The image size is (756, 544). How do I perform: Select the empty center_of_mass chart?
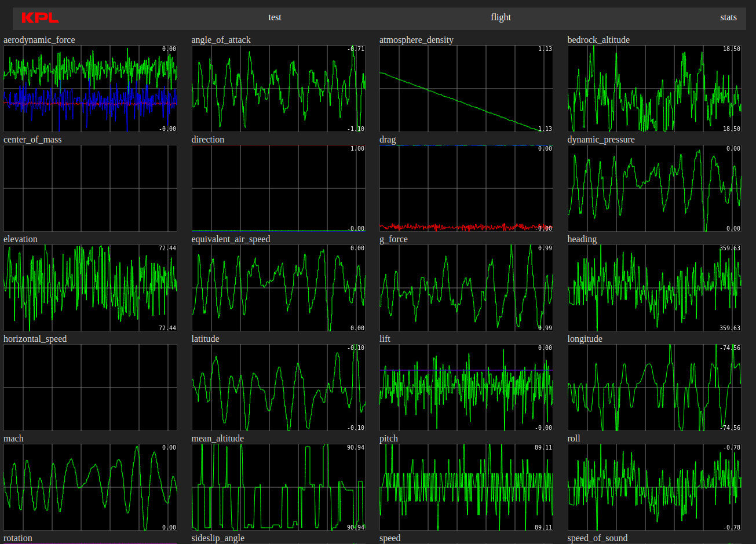coord(90,188)
